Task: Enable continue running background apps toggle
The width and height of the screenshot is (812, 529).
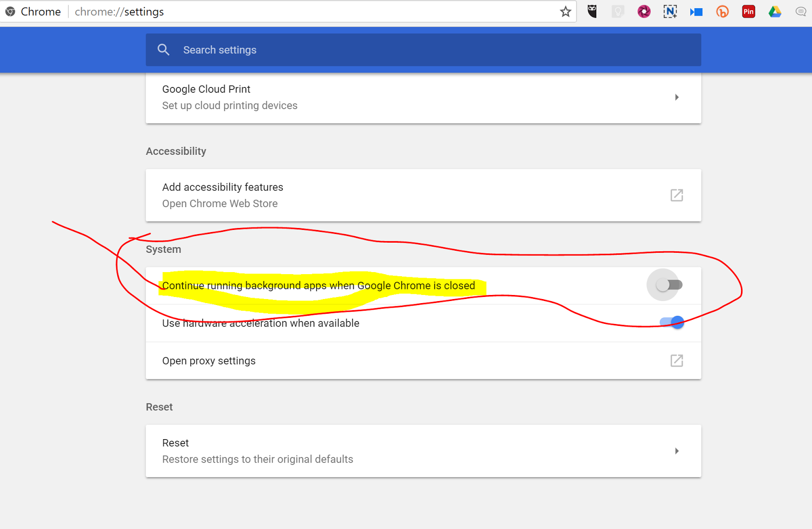Action: [669, 285]
